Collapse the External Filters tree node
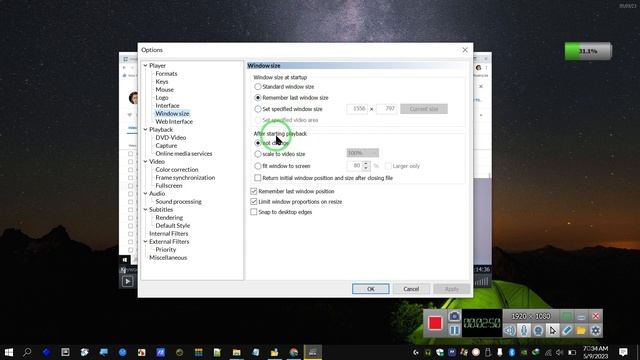Viewport: 640px width, 360px height. 145,242
